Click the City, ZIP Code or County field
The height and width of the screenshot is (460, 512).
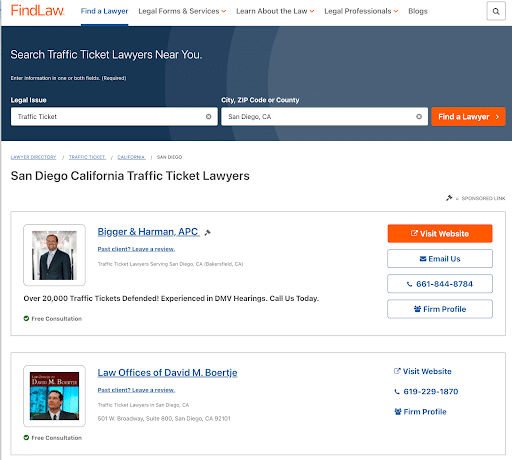click(324, 116)
